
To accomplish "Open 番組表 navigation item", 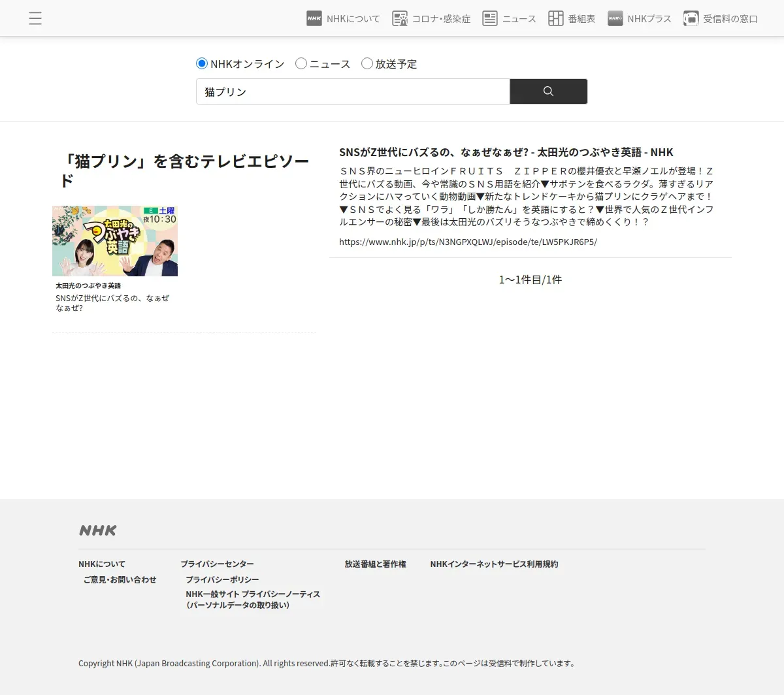I will click(581, 19).
